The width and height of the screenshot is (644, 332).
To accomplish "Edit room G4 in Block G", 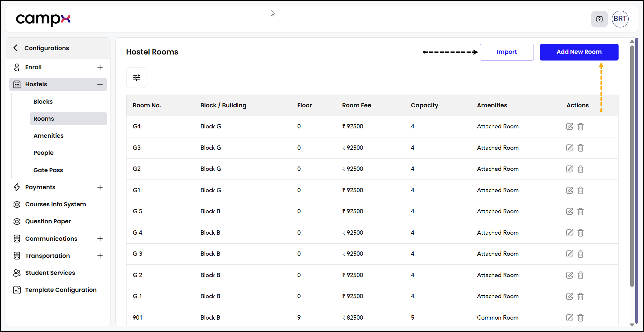I will point(570,126).
